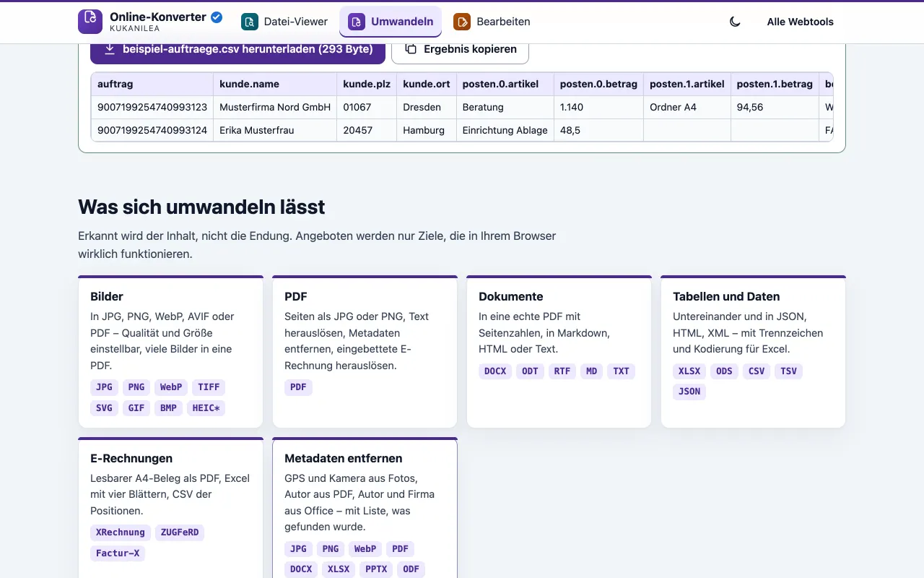Select the Dresden cell
The width and height of the screenshot is (924, 578).
click(426, 107)
